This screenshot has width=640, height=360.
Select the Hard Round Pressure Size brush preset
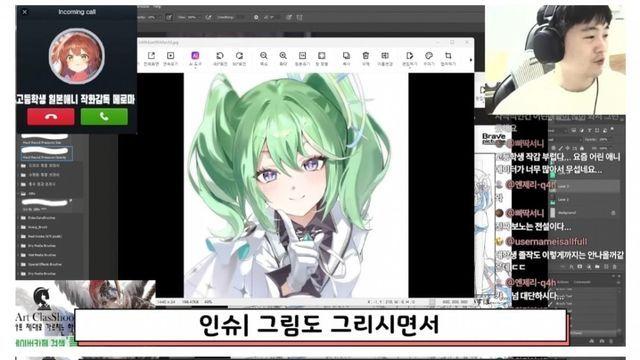45,139
